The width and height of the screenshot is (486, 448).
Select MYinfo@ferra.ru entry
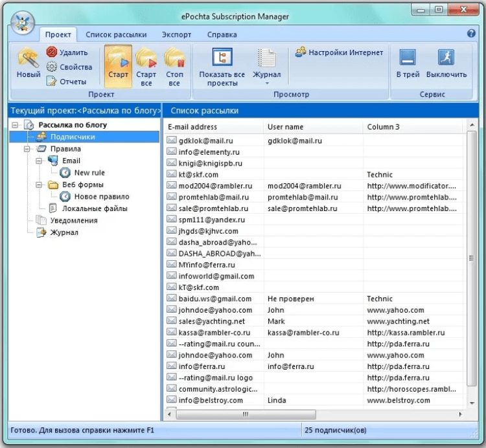click(x=207, y=265)
